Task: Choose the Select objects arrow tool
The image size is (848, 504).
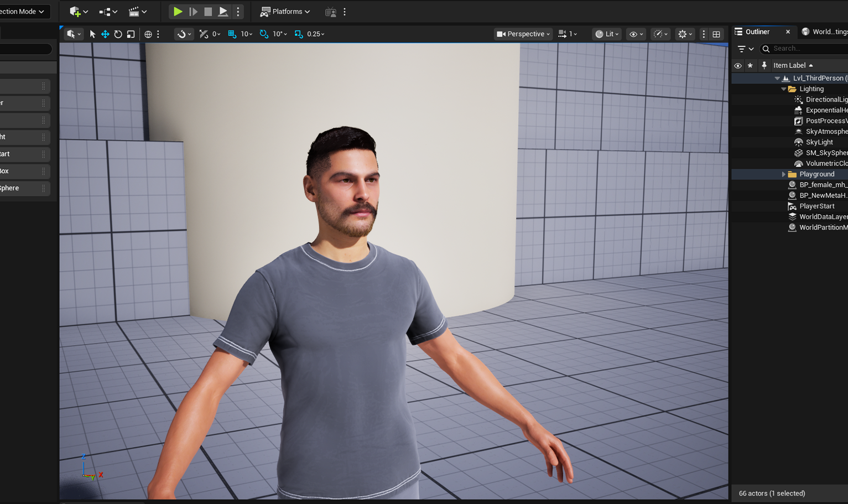Action: (92, 34)
